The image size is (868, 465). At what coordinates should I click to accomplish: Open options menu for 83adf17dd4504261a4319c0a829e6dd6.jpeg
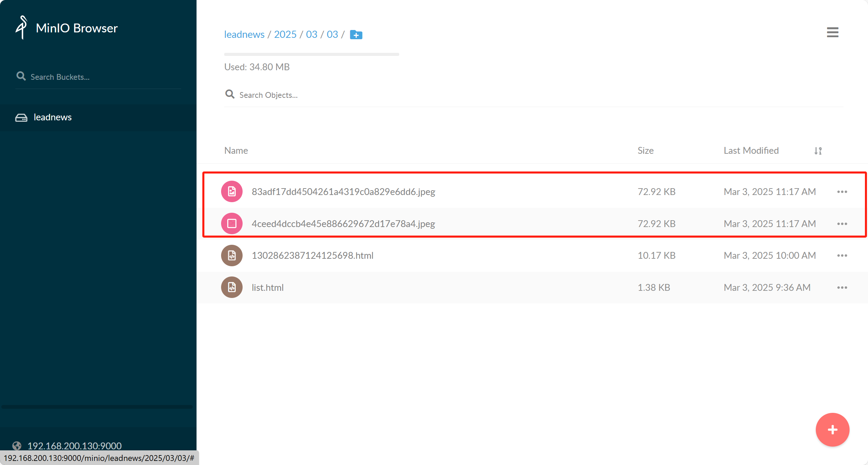click(x=842, y=192)
